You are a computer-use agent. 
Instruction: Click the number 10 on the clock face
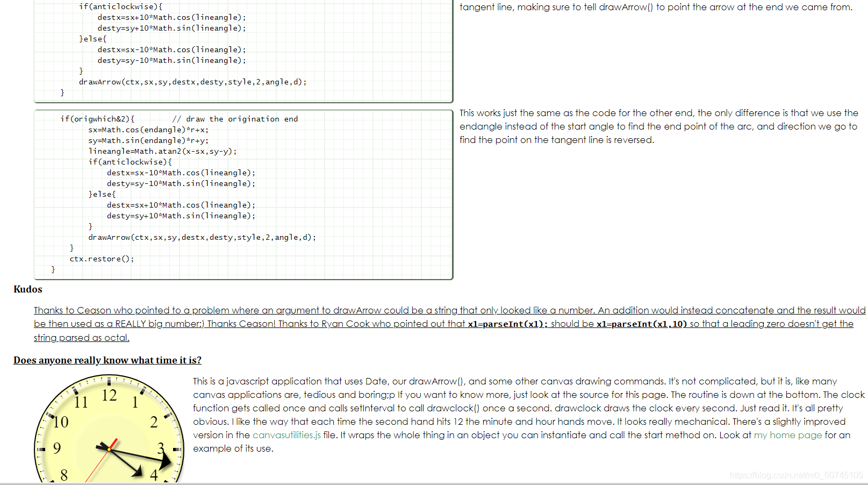click(61, 422)
